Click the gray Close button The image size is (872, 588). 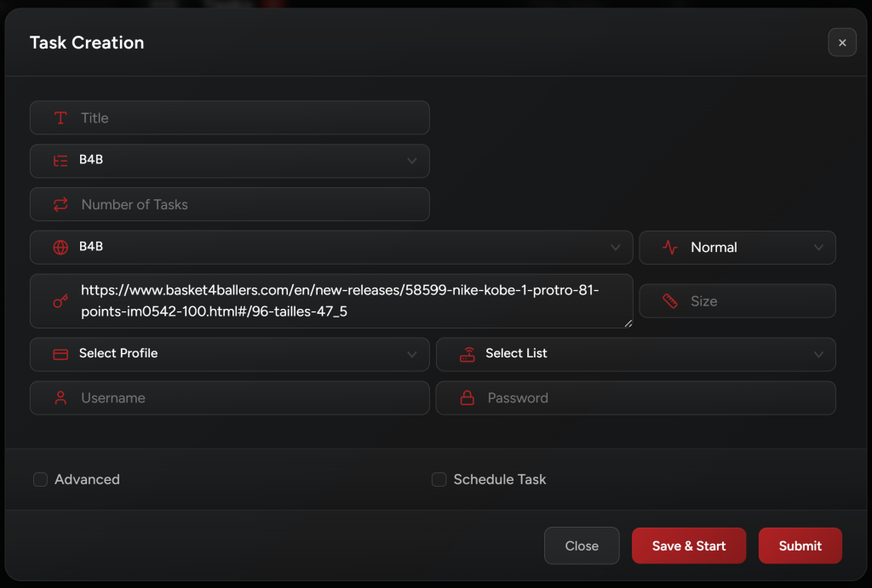(582, 545)
